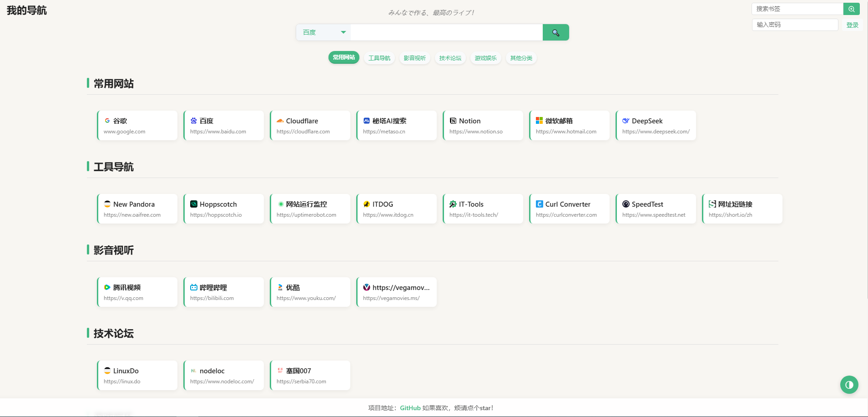Click the 秘塔AI搜索 icon
The height and width of the screenshot is (417, 868).
[367, 121]
